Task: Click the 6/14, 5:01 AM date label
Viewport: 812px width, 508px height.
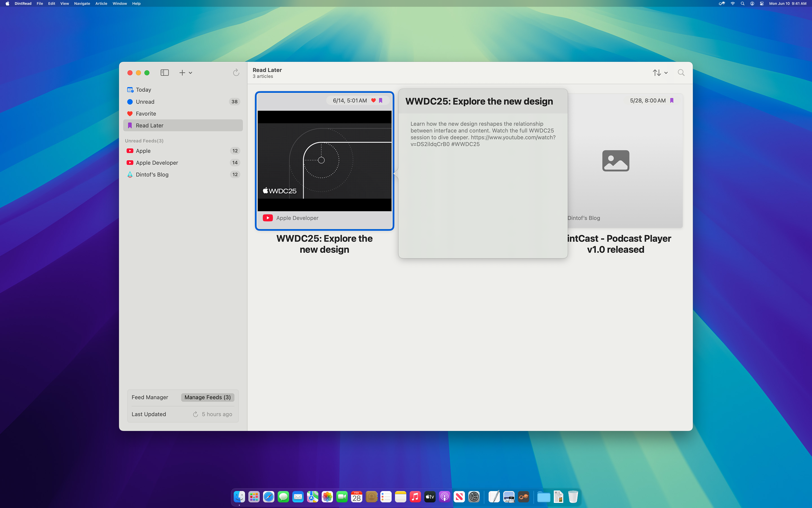Action: 350,100
